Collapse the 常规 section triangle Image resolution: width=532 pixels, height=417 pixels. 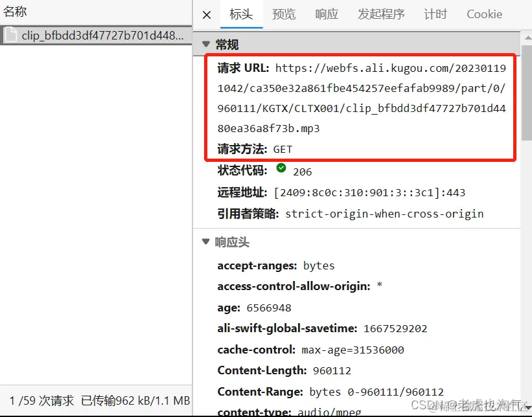click(205, 44)
